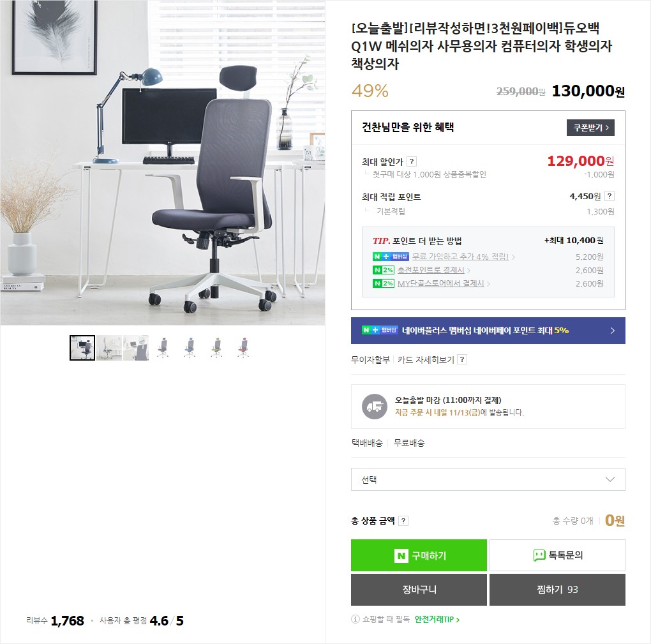
Task: Open the help icon beside 카드 자세히보기
Action: pyautogui.click(x=461, y=359)
